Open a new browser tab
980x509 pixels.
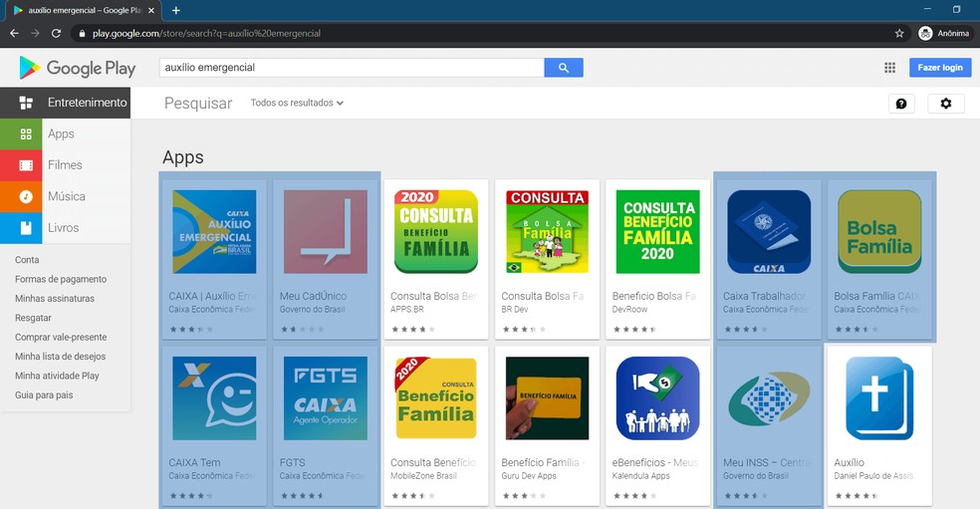(176, 11)
